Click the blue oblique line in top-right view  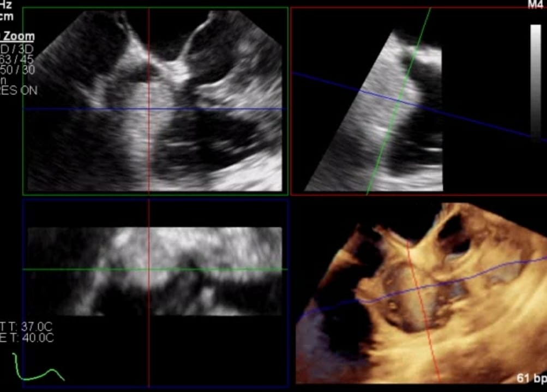419,106
